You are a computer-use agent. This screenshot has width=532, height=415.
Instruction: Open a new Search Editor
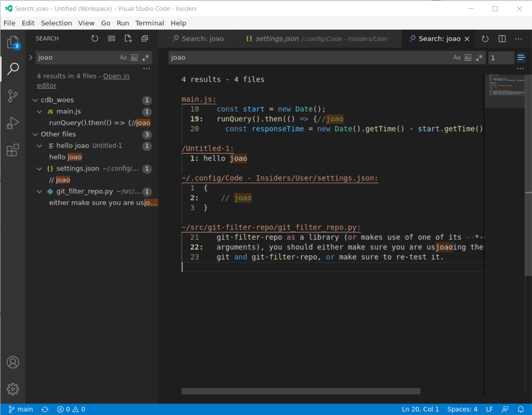click(128, 38)
